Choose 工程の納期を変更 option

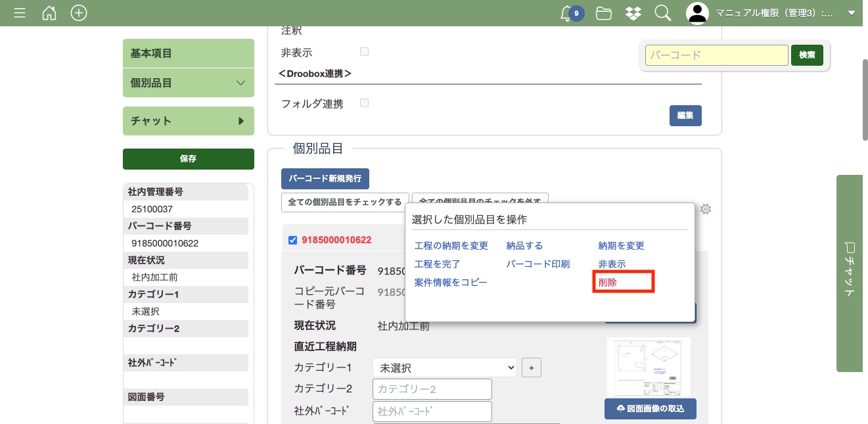(451, 245)
